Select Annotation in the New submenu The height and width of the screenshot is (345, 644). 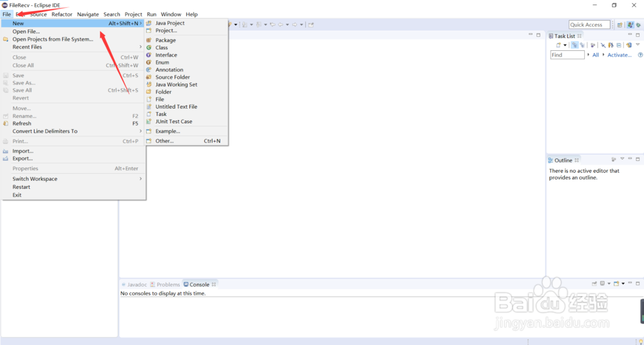pyautogui.click(x=187, y=70)
